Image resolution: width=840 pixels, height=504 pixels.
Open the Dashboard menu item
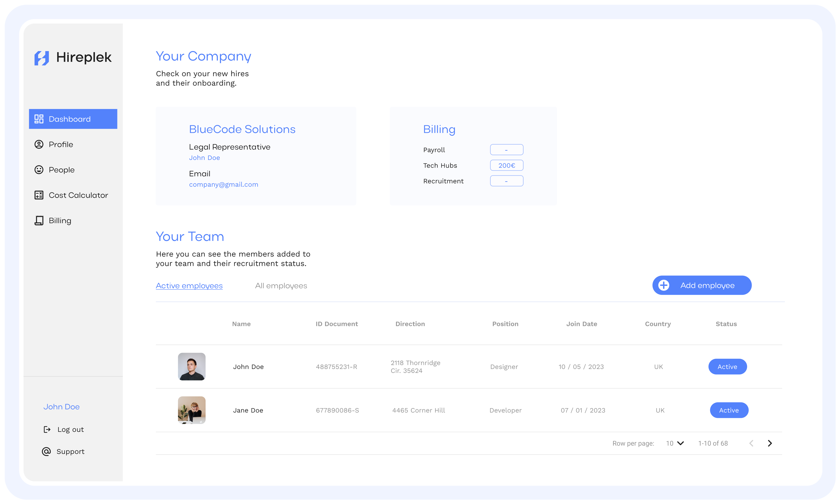coord(73,119)
